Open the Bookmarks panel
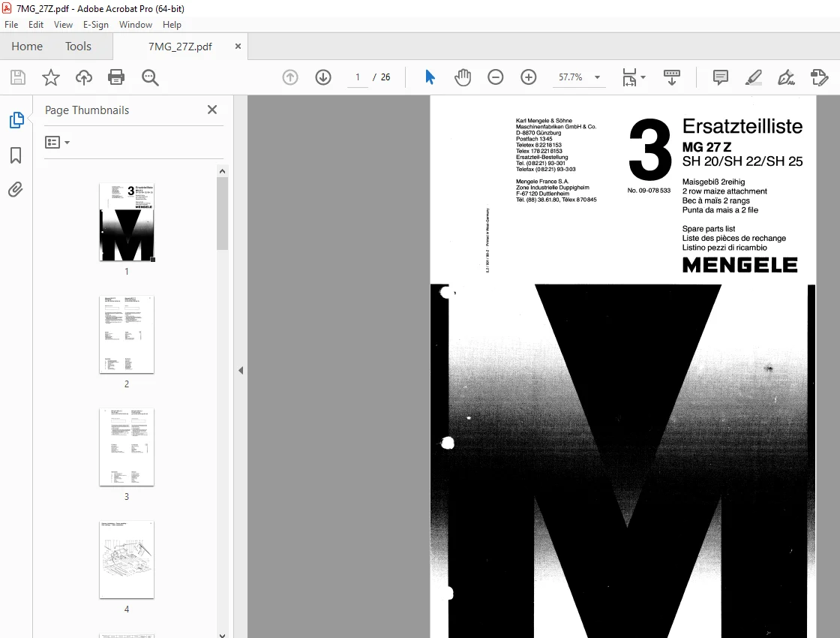 pos(16,155)
